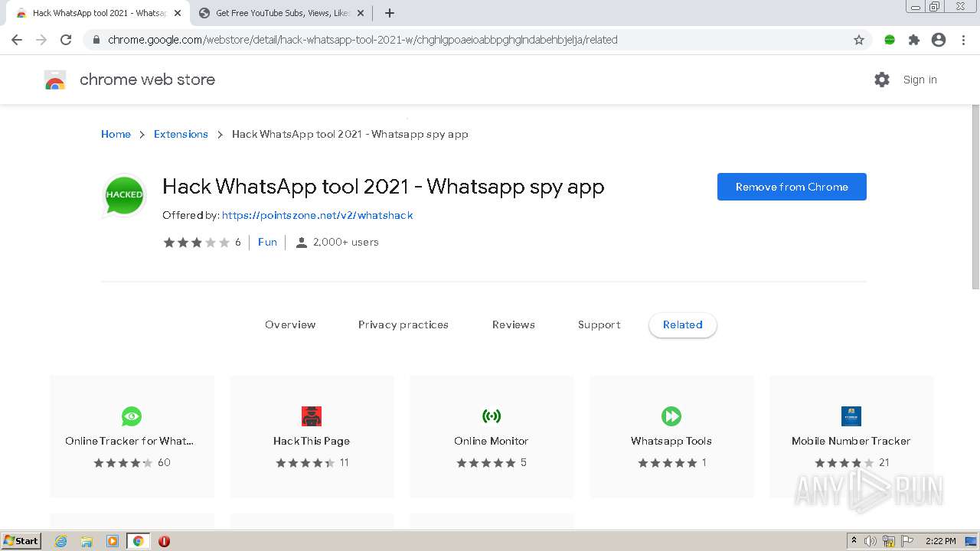Open media player from taskbar
980x551 pixels.
pyautogui.click(x=113, y=541)
